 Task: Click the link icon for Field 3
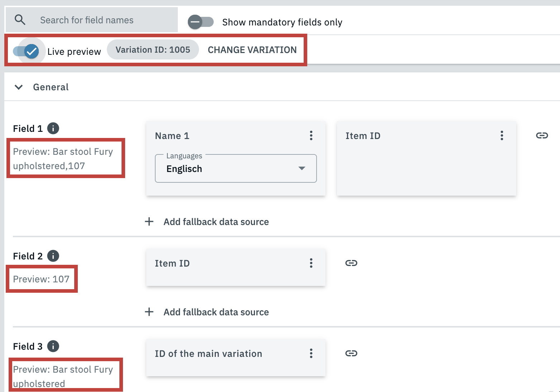[x=351, y=353]
